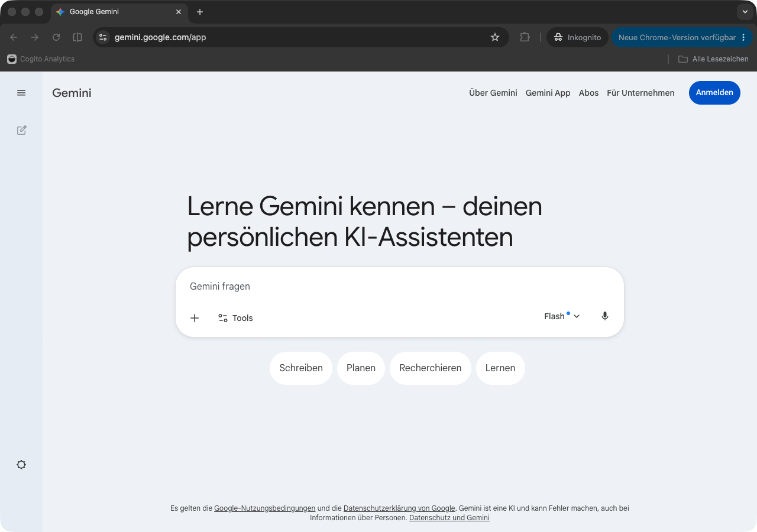Click the plus icon to add files
Viewport: 757px width, 532px height.
coord(195,318)
